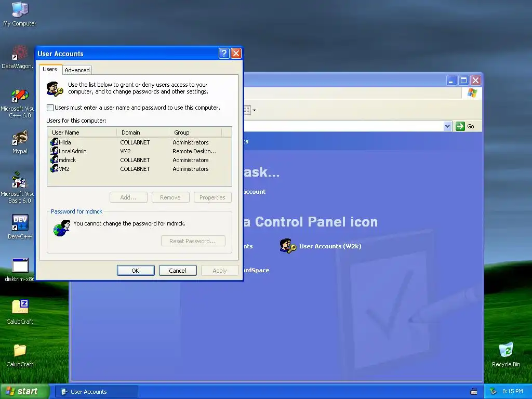Open the address bar dropdown arrow

pyautogui.click(x=447, y=126)
